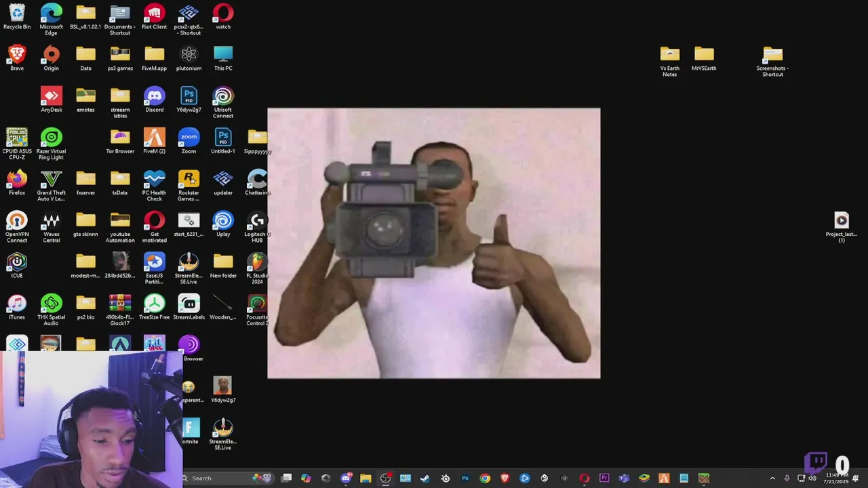Launch Uplay from the desktop
Screen dimensions: 868x488
click(x=223, y=223)
